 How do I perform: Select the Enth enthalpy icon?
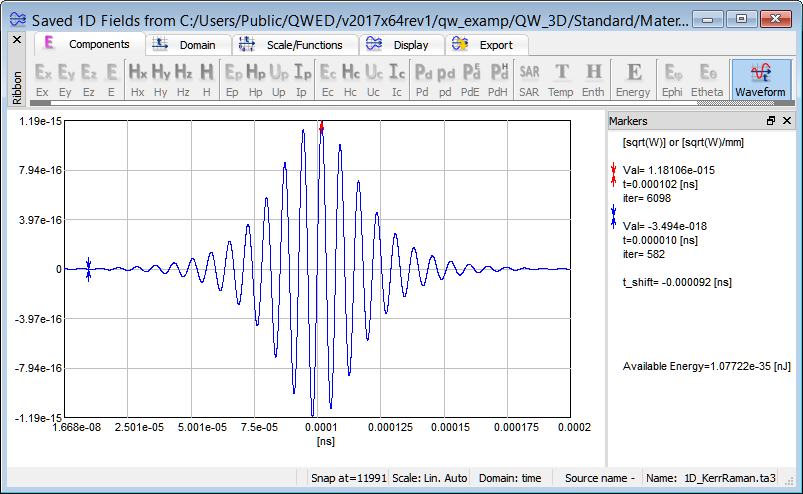[593, 79]
